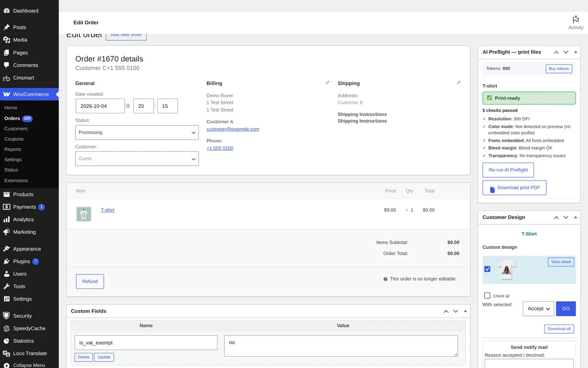Open the Activity flag icon
588x368 pixels.
pos(576,20)
